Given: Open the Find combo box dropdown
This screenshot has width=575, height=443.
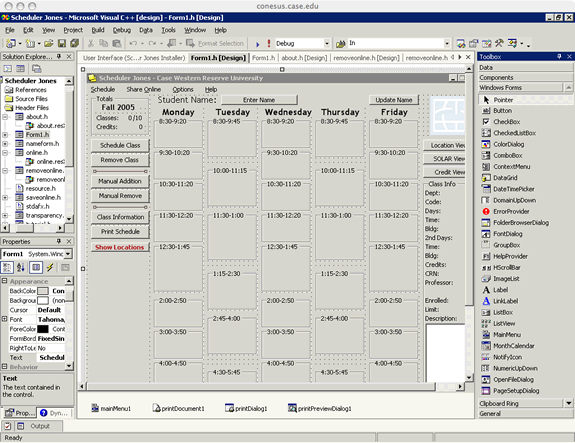Looking at the screenshot, I should (x=447, y=44).
